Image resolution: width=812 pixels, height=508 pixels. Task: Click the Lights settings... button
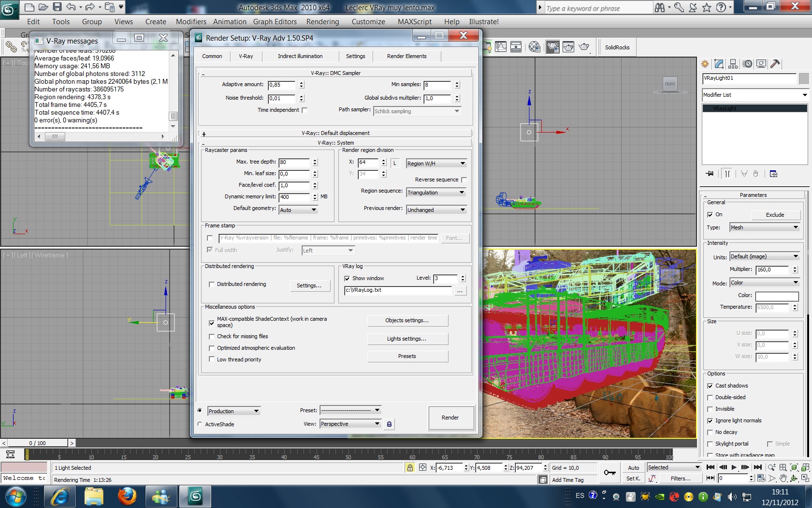[x=407, y=339]
